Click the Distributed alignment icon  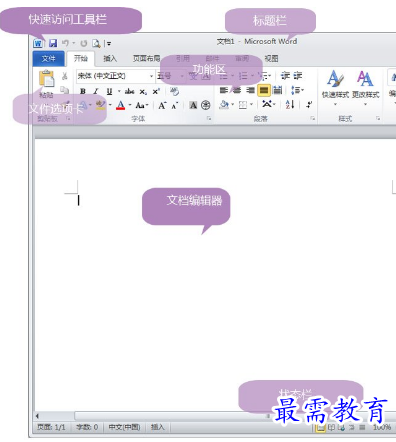pyautogui.click(x=277, y=90)
